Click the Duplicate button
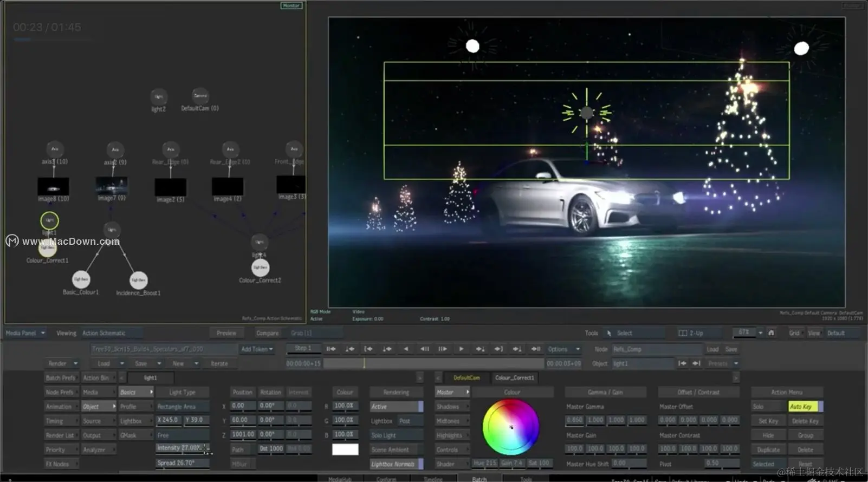Screen dimensions: 868x482 tap(768, 450)
